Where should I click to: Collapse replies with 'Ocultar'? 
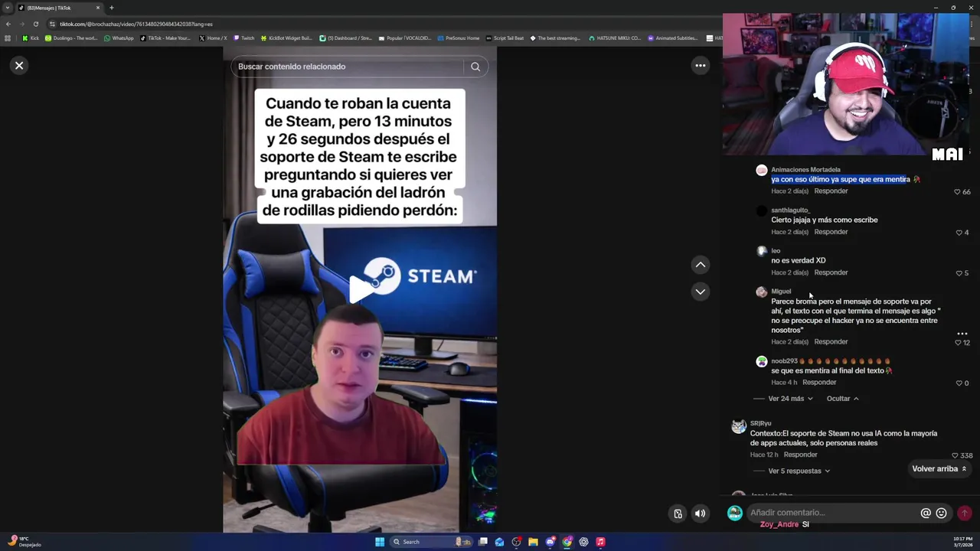tap(842, 399)
